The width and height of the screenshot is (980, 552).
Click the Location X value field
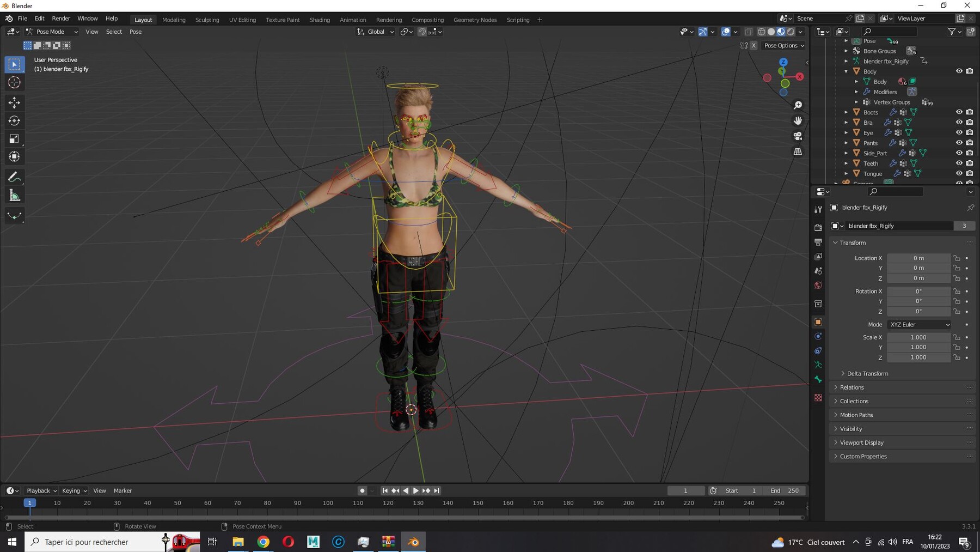pyautogui.click(x=918, y=258)
